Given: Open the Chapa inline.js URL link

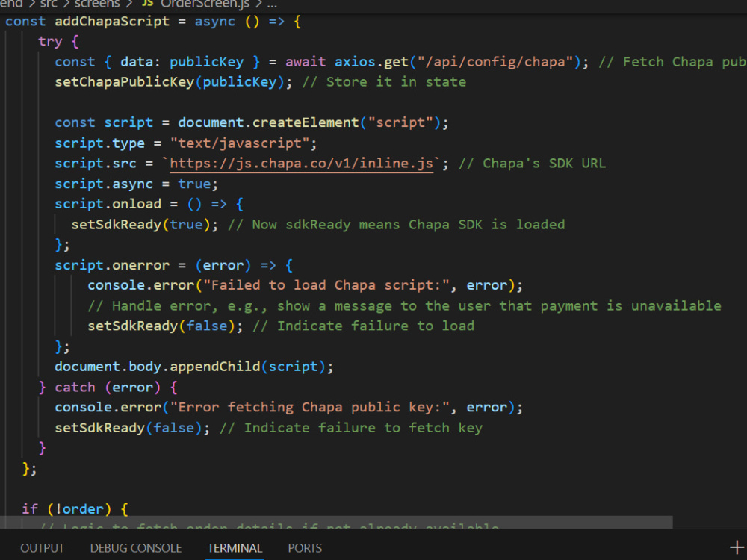Looking at the screenshot, I should tap(301, 164).
